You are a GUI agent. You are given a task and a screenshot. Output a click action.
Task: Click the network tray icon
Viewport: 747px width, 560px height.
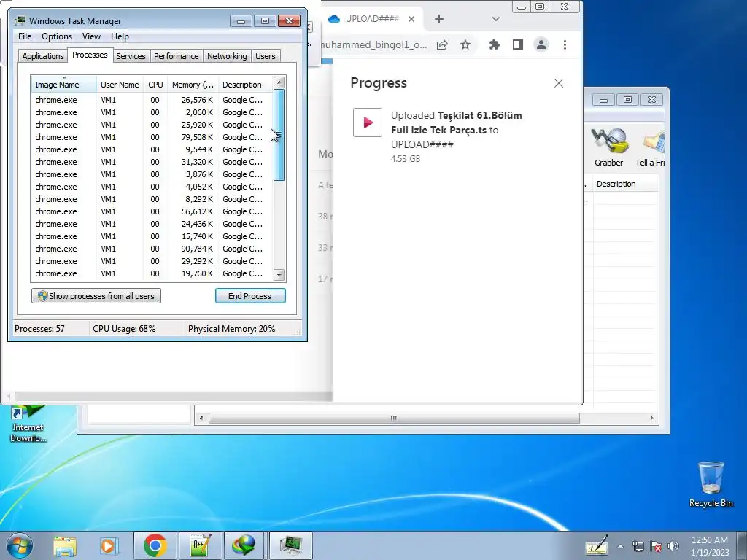coord(638,546)
